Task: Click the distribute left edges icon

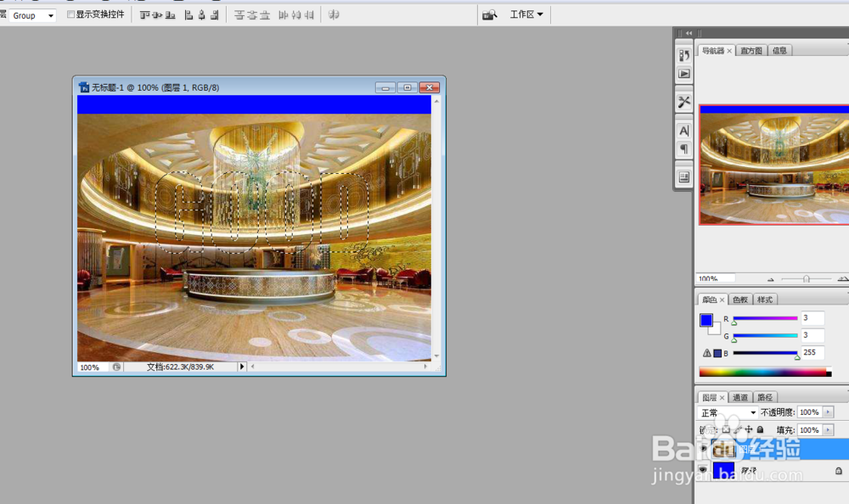Action: (x=284, y=15)
